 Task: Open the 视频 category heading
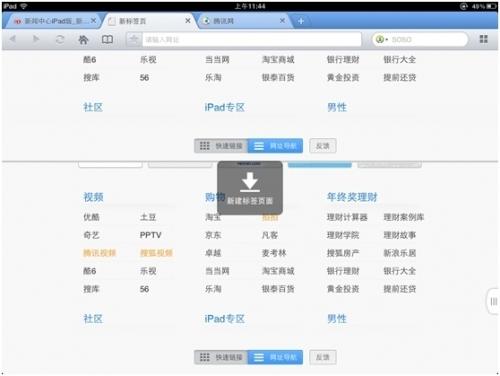tap(93, 197)
